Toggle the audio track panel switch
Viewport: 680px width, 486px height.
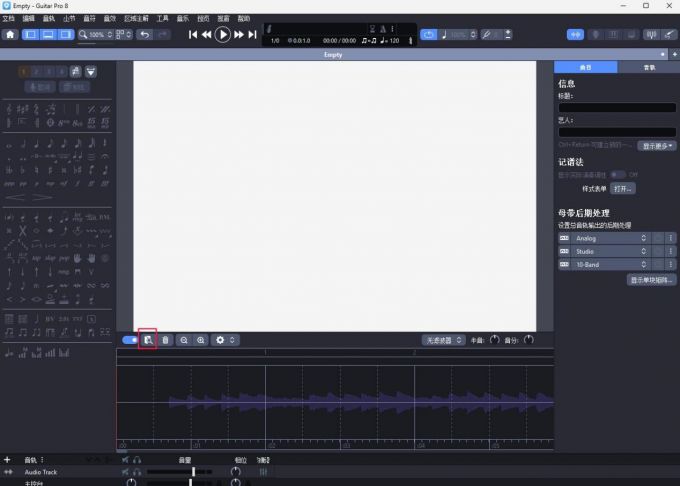[129, 340]
